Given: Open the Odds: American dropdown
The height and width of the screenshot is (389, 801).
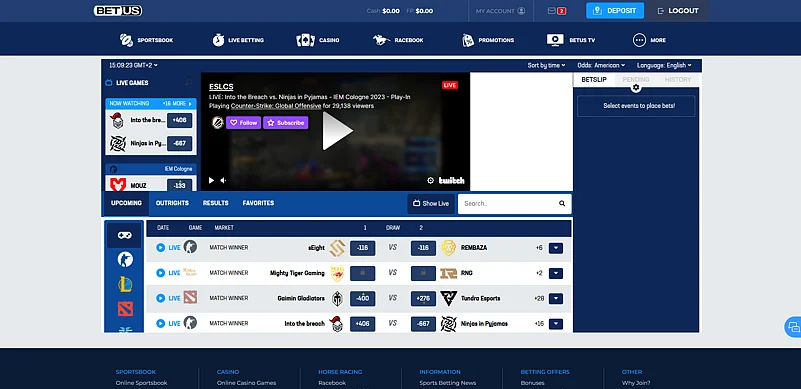Looking at the screenshot, I should [601, 65].
